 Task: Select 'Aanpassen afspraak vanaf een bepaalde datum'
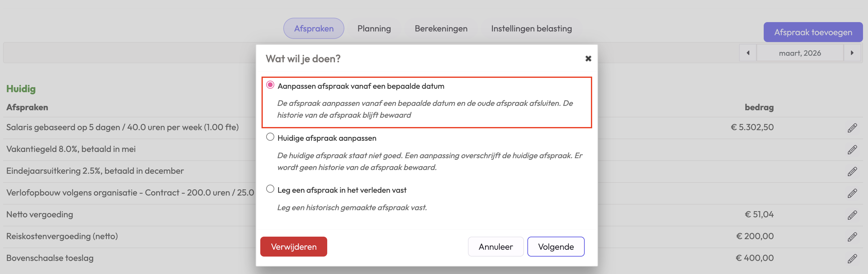[270, 85]
